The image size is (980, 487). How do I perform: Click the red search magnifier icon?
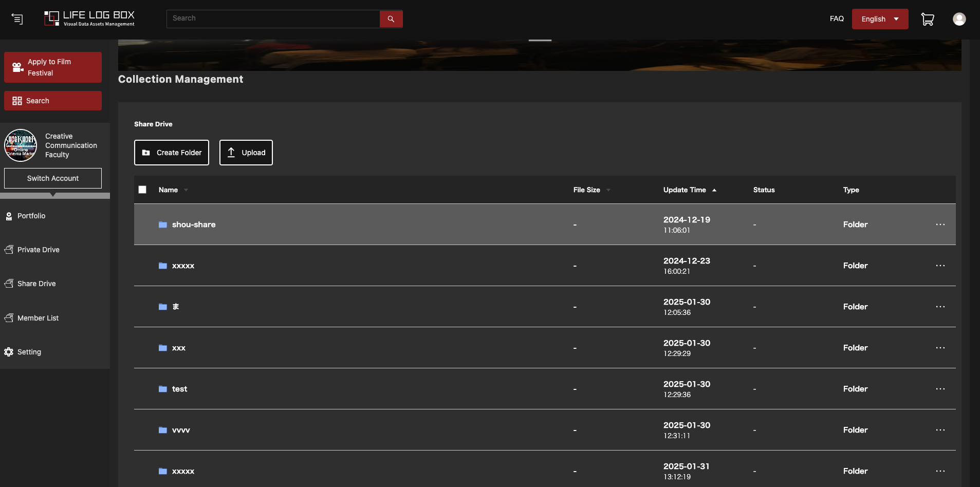point(391,19)
